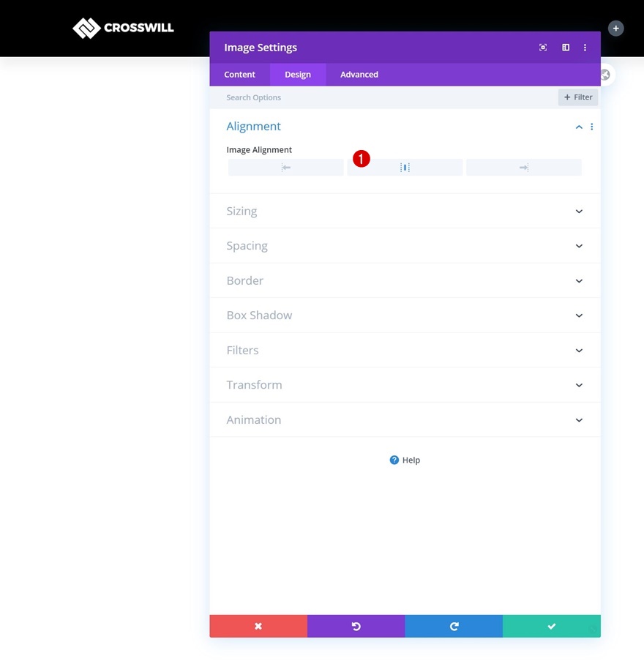This screenshot has height=672, width=644.
Task: Click the Filter button
Action: 577,97
